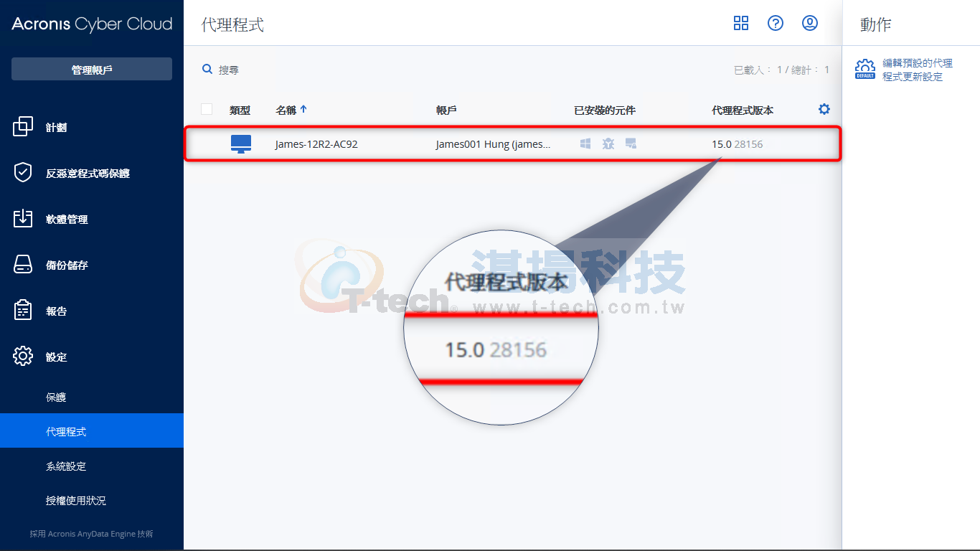
Task: Click the DEFAULT agent update settings icon
Action: [x=865, y=70]
